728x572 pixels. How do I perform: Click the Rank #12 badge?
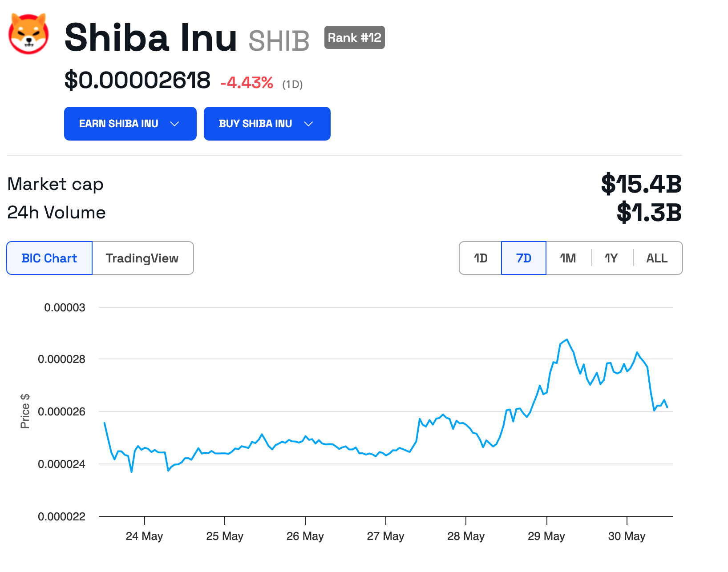355,37
